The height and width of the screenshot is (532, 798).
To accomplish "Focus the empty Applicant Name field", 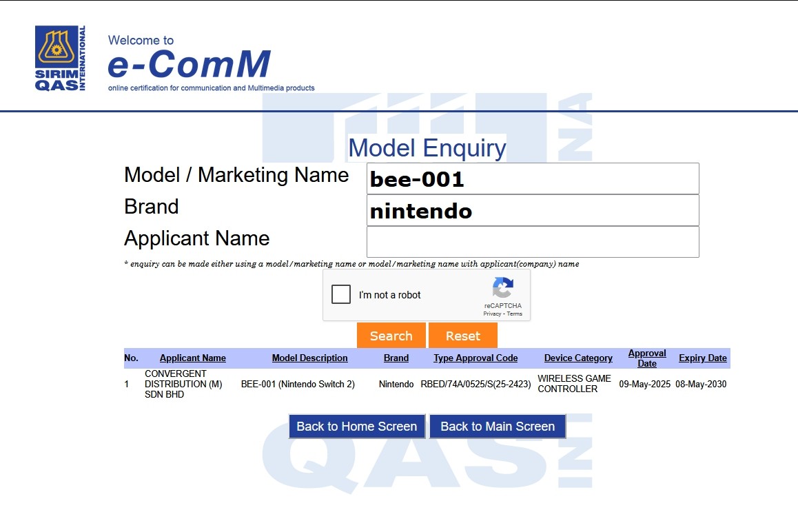I will coord(532,242).
